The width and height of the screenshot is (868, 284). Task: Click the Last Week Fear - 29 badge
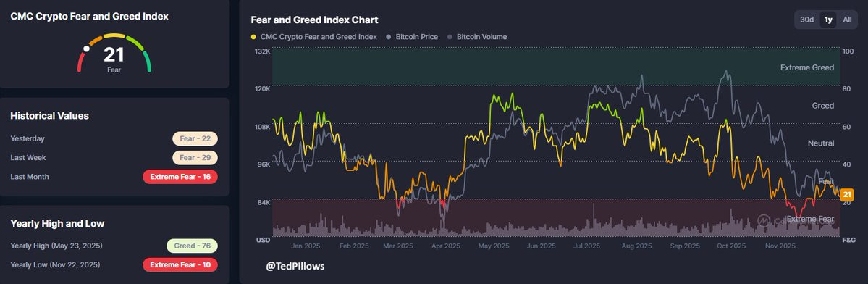pyautogui.click(x=195, y=158)
